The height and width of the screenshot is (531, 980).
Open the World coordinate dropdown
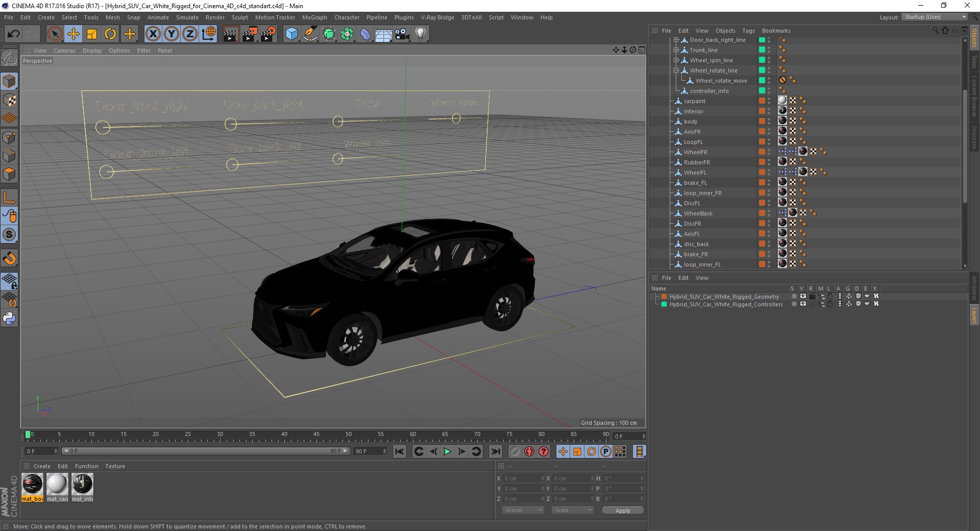(x=523, y=510)
